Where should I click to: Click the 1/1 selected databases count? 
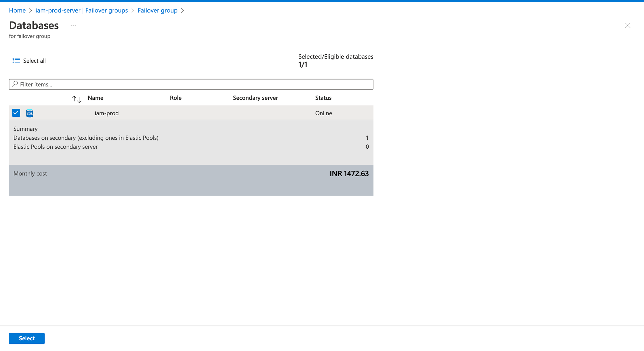[x=303, y=65]
